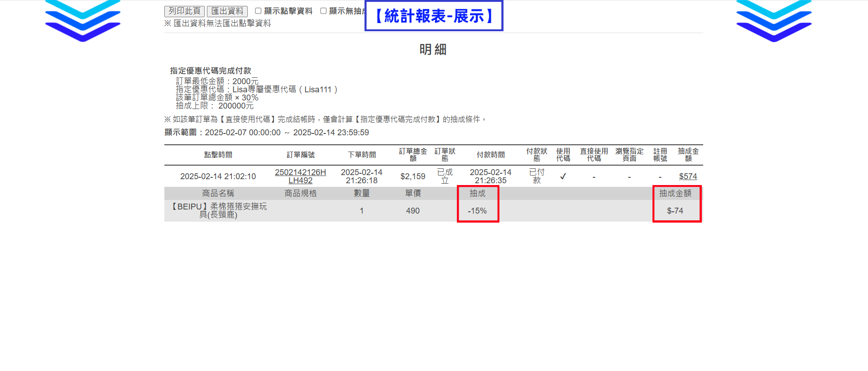Click the 抽成上限： 200000元 line
The width and height of the screenshot is (868, 371).
pyautogui.click(x=215, y=106)
